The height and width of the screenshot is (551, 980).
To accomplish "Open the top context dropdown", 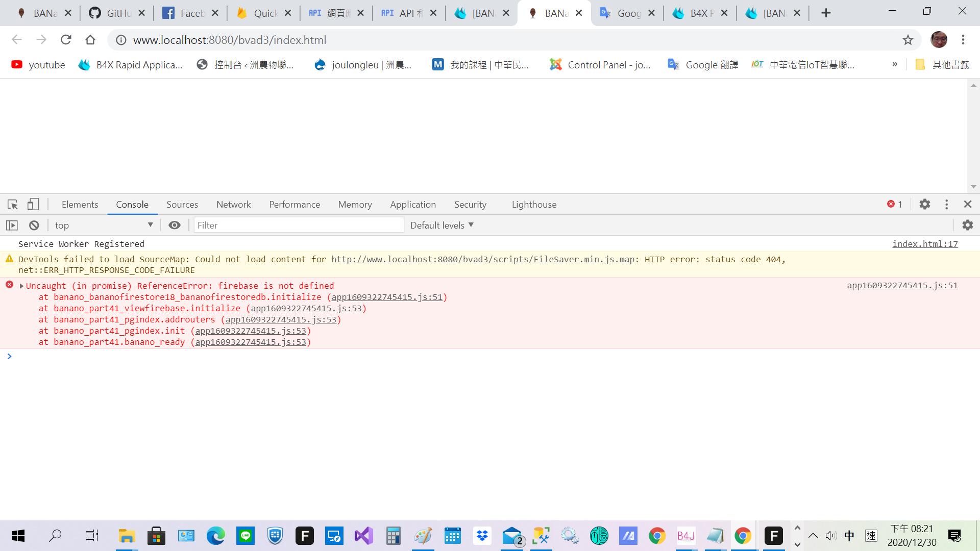I will [x=104, y=225].
